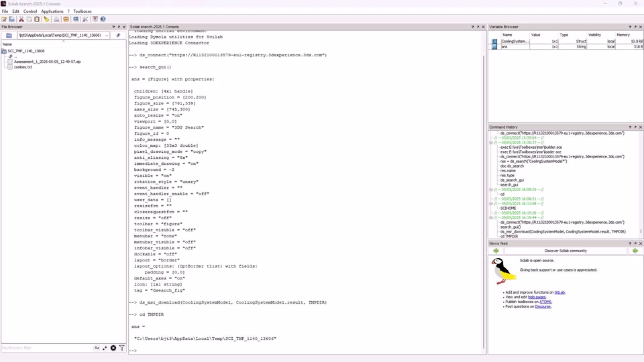644x362 pixels.
Task: Click the file/directory filter input field
Action: click(x=47, y=348)
